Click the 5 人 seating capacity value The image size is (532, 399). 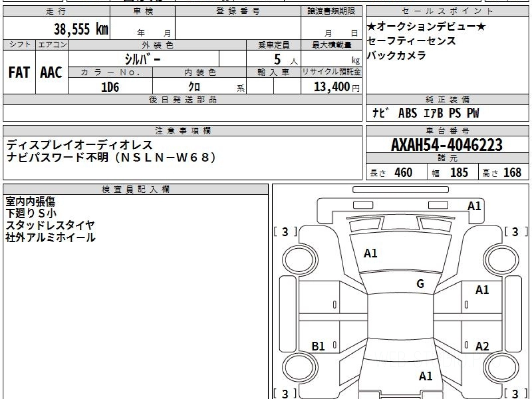286,59
